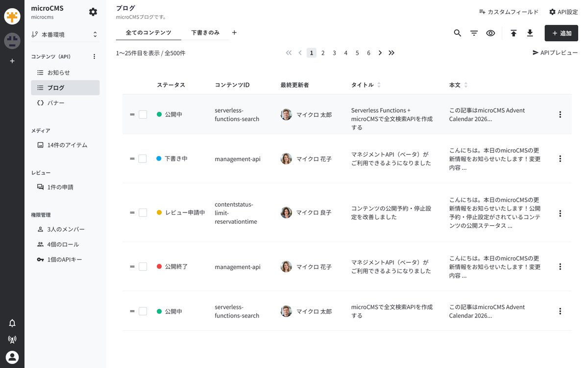Screen dimensions: 588x368
Task: Open row menu for 下書き中 management-api row
Action: tap(560, 158)
